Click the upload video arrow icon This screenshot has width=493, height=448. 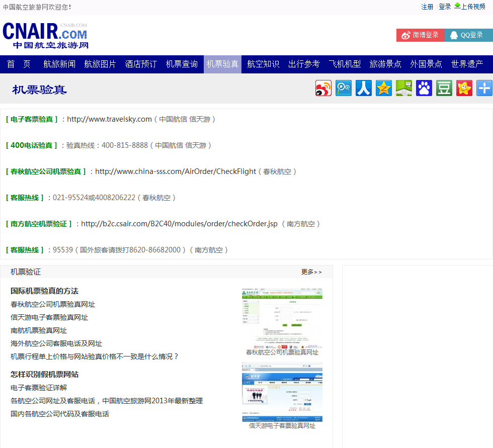(457, 6)
